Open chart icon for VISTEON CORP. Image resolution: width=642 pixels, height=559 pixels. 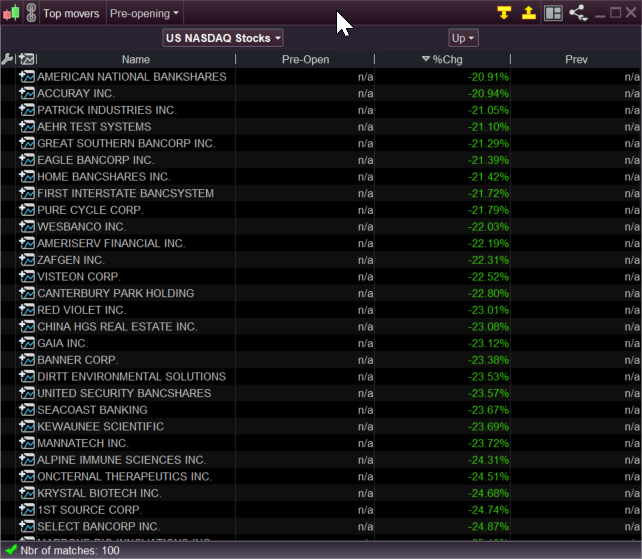(27, 276)
